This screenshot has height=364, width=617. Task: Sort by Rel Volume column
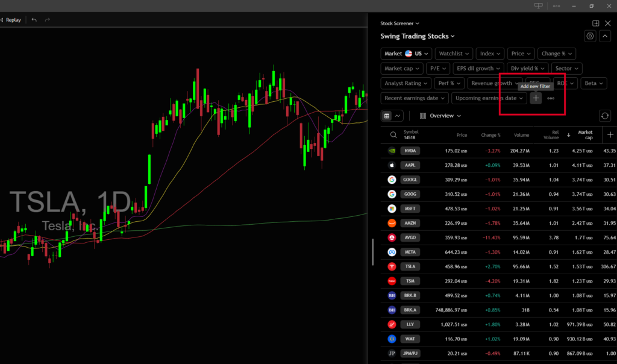coord(551,135)
